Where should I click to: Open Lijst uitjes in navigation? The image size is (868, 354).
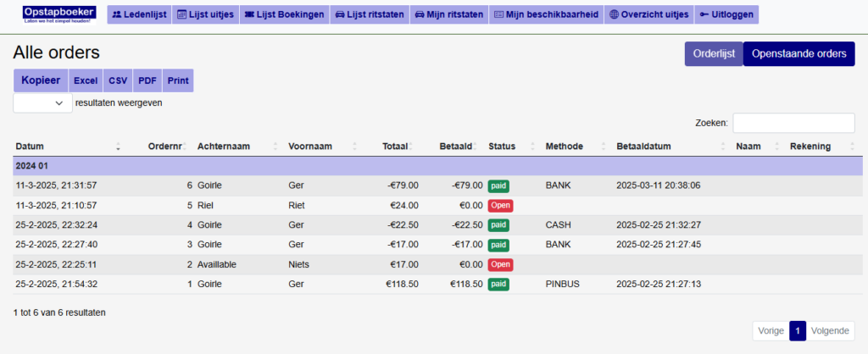click(x=205, y=14)
